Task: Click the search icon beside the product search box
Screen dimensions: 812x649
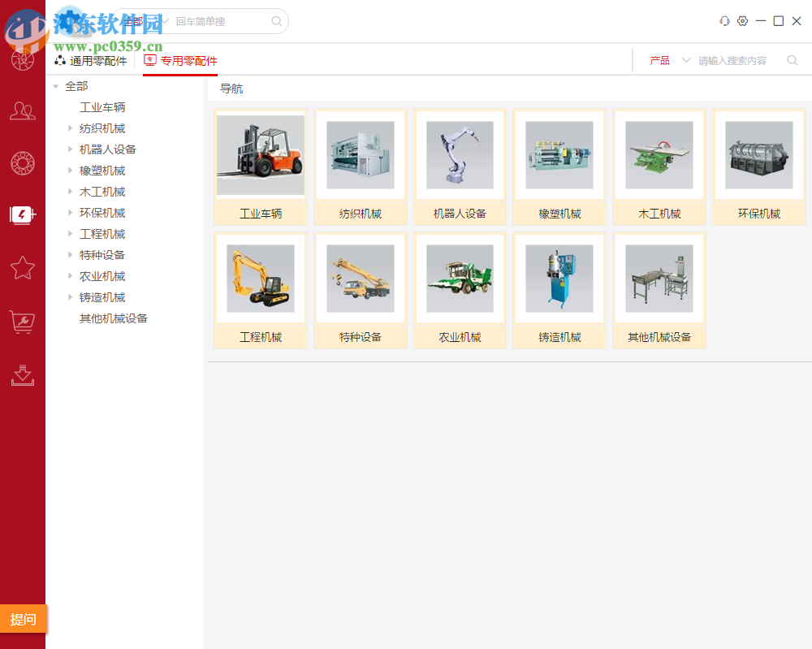Action: [793, 60]
